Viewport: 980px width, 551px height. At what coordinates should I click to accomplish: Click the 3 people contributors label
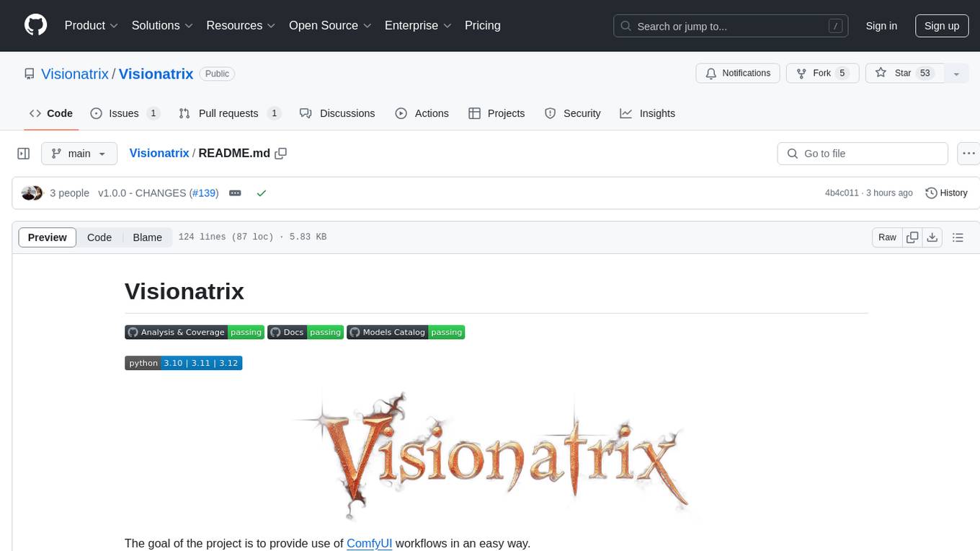pyautogui.click(x=70, y=193)
